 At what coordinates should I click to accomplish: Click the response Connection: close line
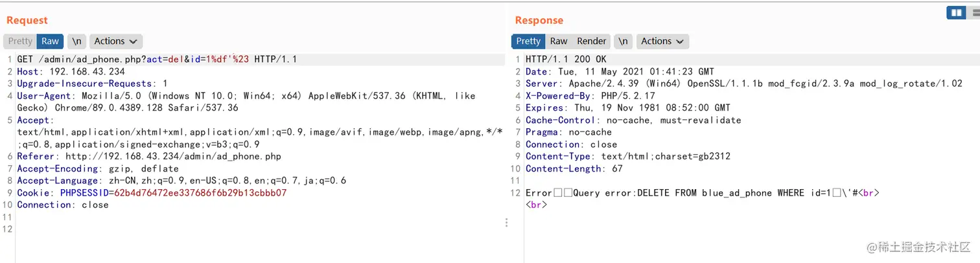(571, 144)
